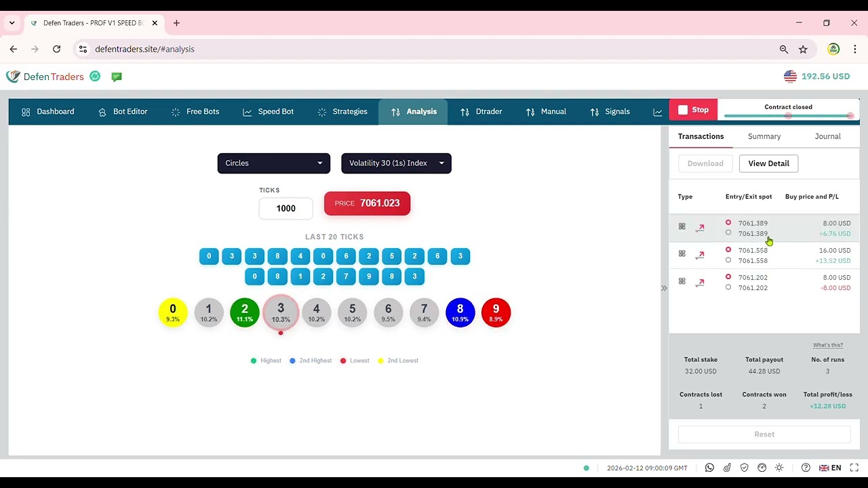Close the Defen Traders browser tab
The height and width of the screenshot is (488, 868).
pos(155,23)
